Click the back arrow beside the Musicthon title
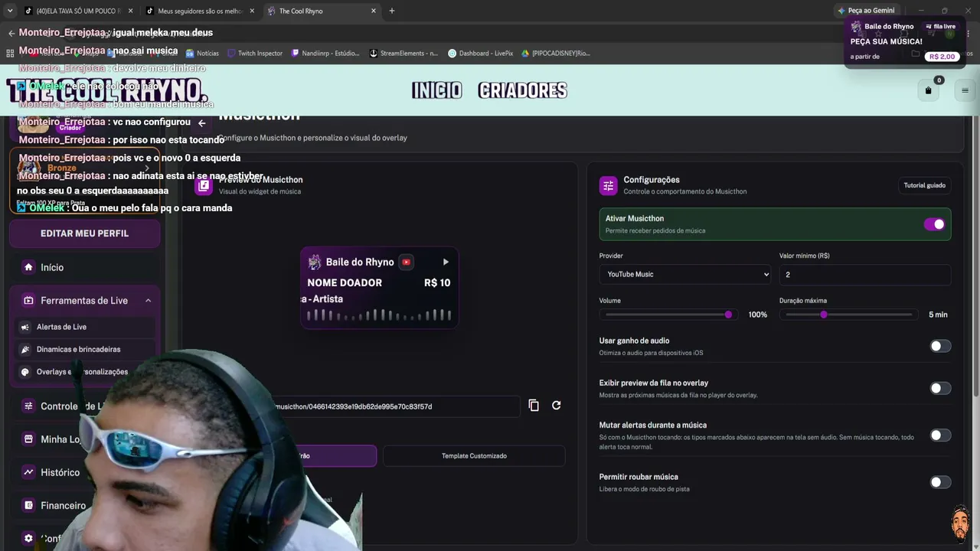 coord(201,122)
